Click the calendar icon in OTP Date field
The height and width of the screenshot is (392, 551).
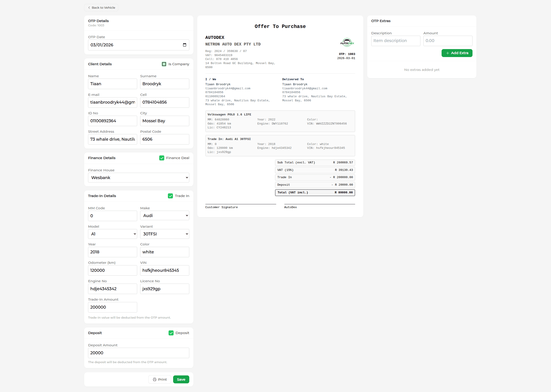point(185,45)
